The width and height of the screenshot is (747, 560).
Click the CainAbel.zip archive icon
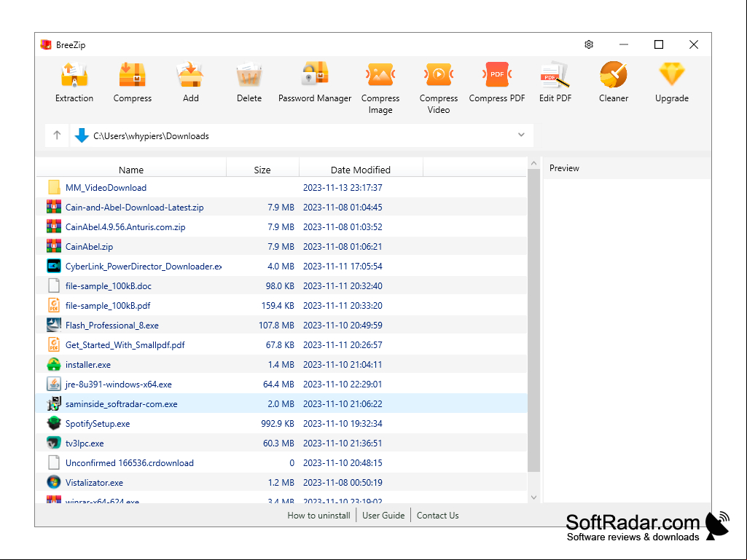[54, 246]
